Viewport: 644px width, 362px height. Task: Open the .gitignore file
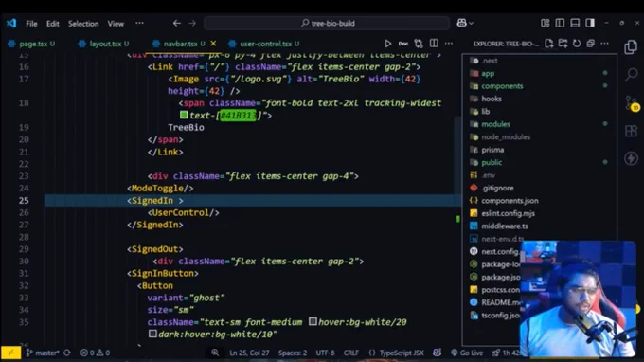[x=497, y=188]
